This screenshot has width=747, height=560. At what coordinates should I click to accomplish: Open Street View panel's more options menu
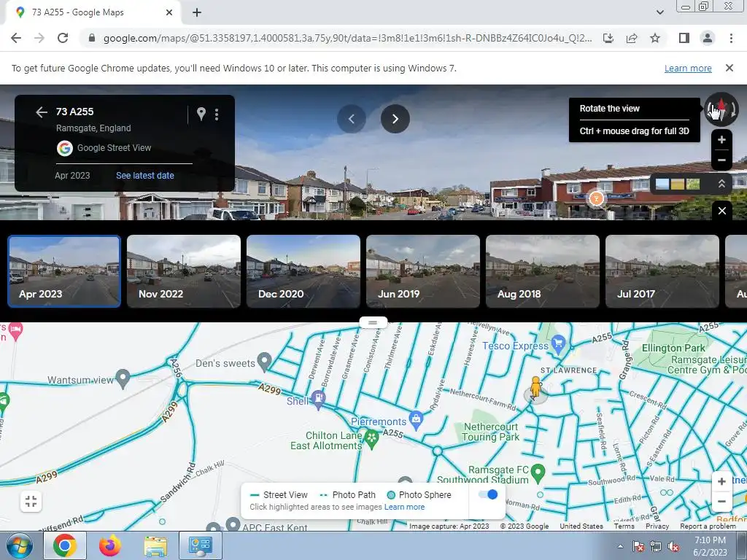(217, 114)
